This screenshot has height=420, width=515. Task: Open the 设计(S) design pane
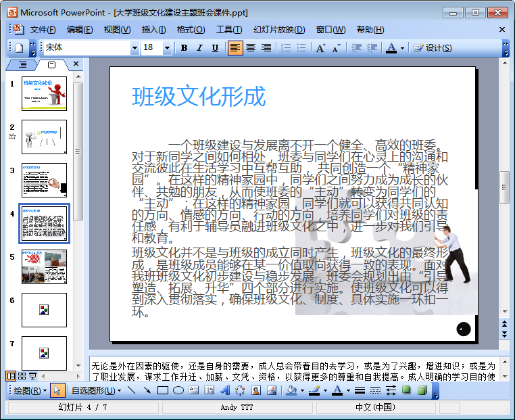tap(433, 48)
